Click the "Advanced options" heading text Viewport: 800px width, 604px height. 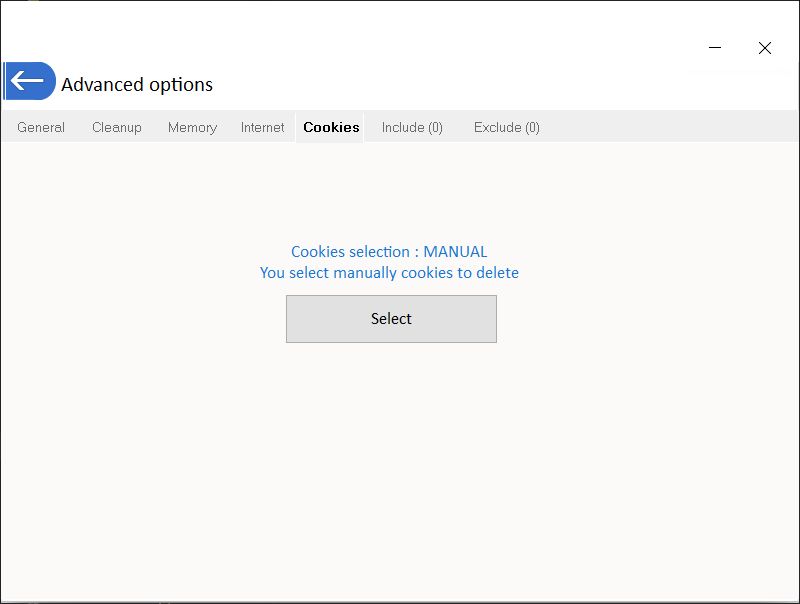point(137,85)
